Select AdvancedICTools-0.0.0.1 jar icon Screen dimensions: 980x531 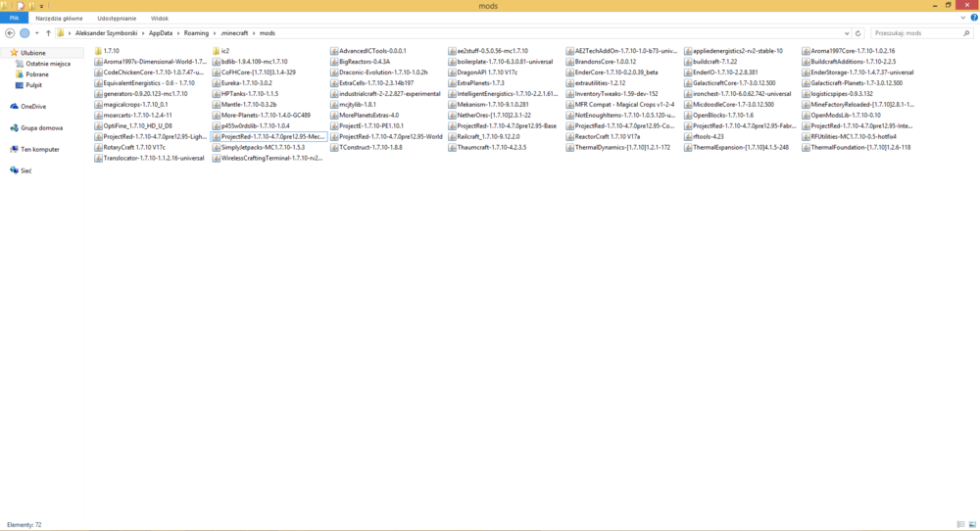(334, 51)
